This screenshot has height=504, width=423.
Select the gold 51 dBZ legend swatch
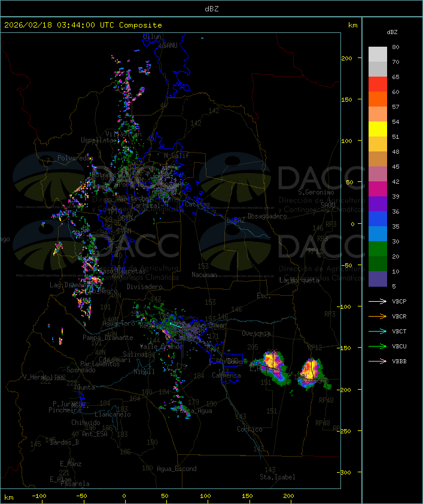pos(378,144)
